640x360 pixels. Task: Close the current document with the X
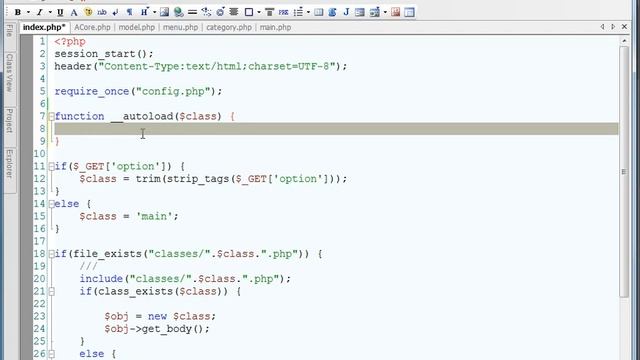coord(624,27)
